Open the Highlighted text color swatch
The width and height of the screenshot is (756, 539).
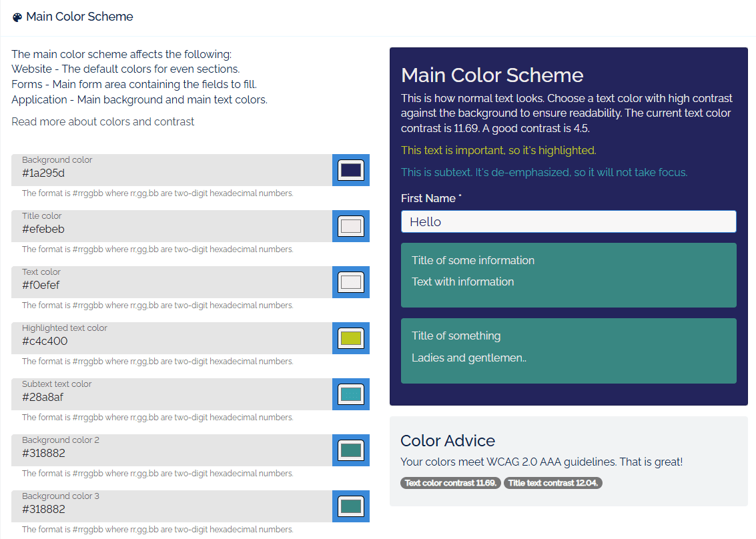(x=350, y=338)
